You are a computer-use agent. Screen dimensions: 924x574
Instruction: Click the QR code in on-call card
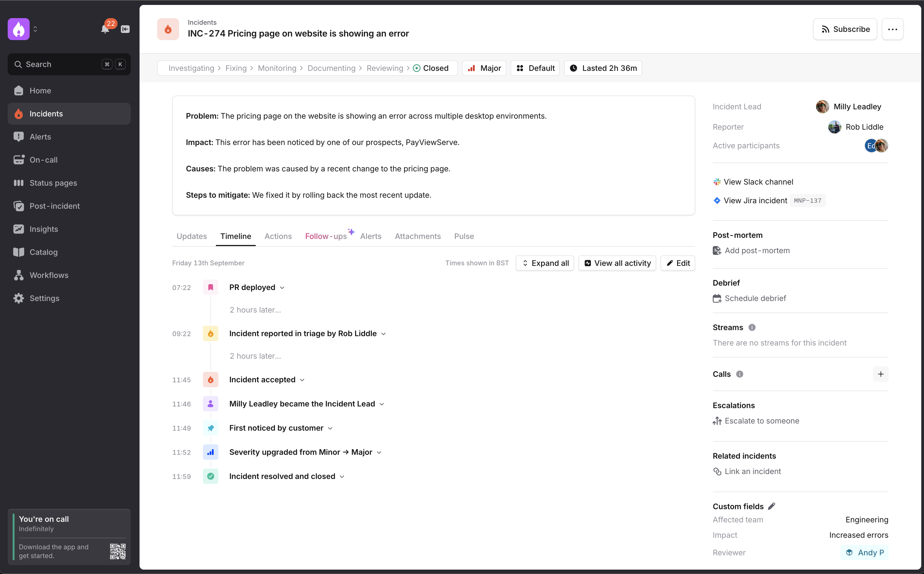118,551
